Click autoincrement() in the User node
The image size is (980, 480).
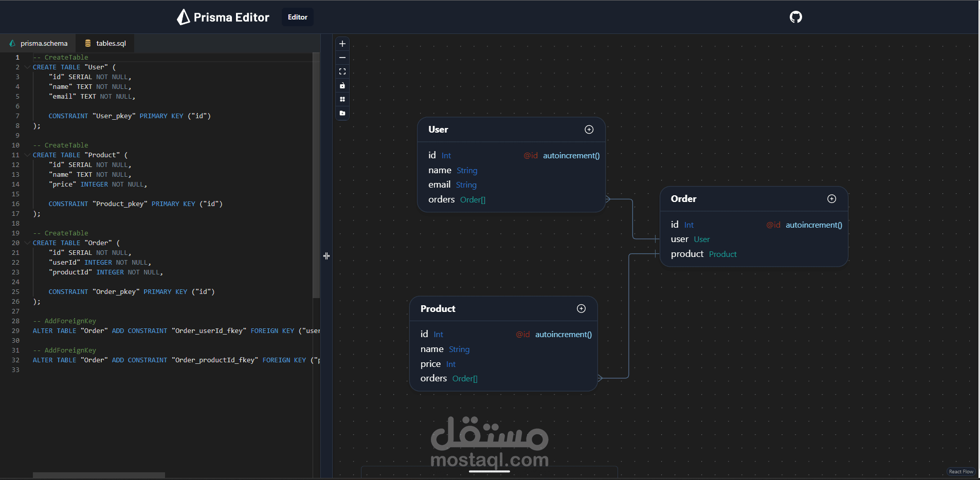(571, 156)
